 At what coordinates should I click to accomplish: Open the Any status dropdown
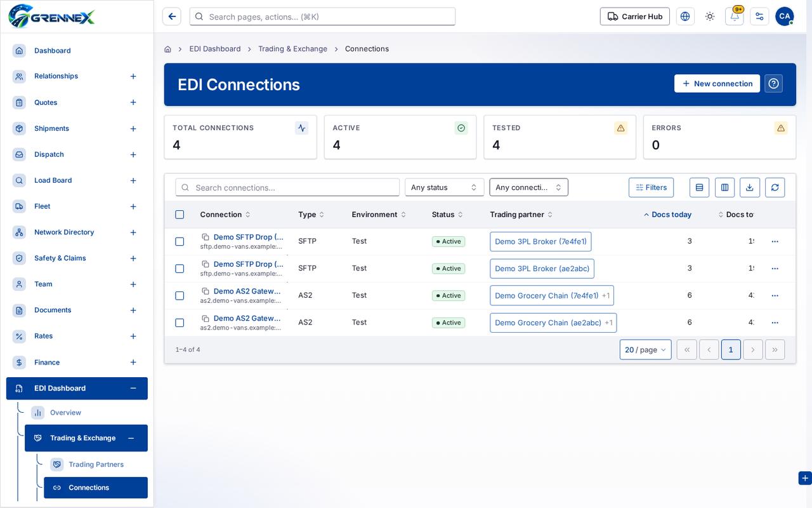pyautogui.click(x=445, y=187)
